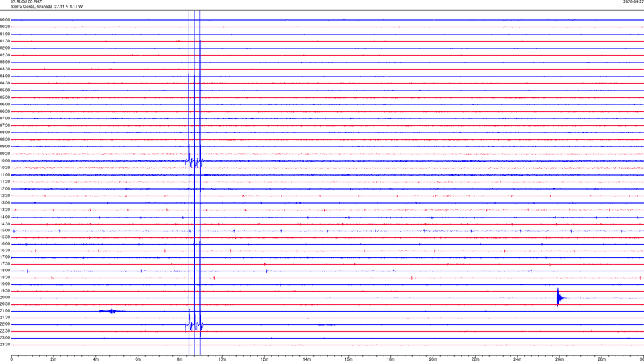Select the 07:00 time row label

pos(5,119)
